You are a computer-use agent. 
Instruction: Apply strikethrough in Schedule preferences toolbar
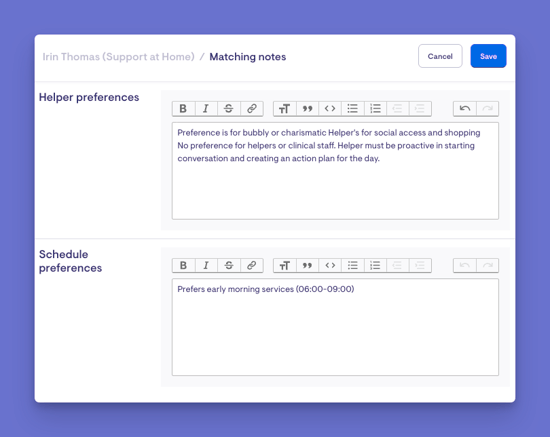229,265
